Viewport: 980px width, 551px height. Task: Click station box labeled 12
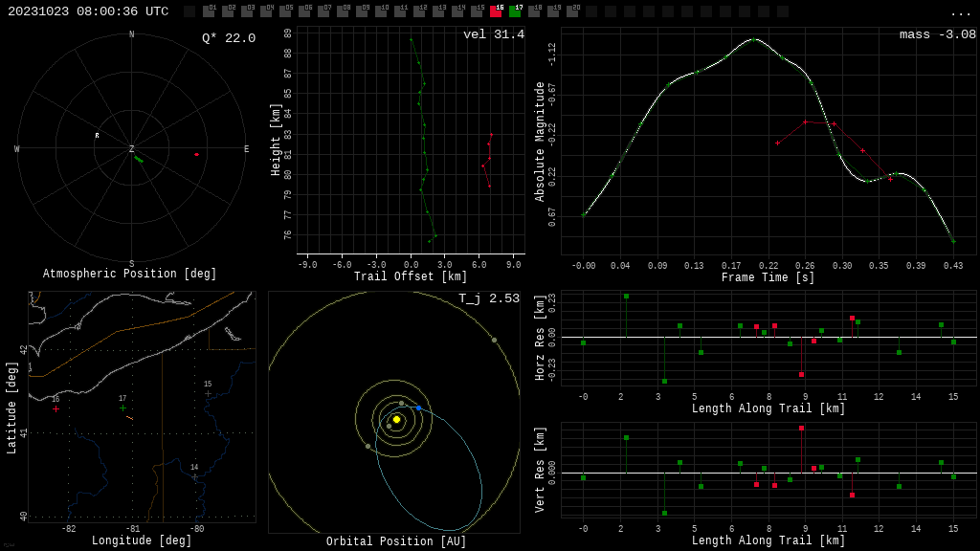pyautogui.click(x=419, y=11)
